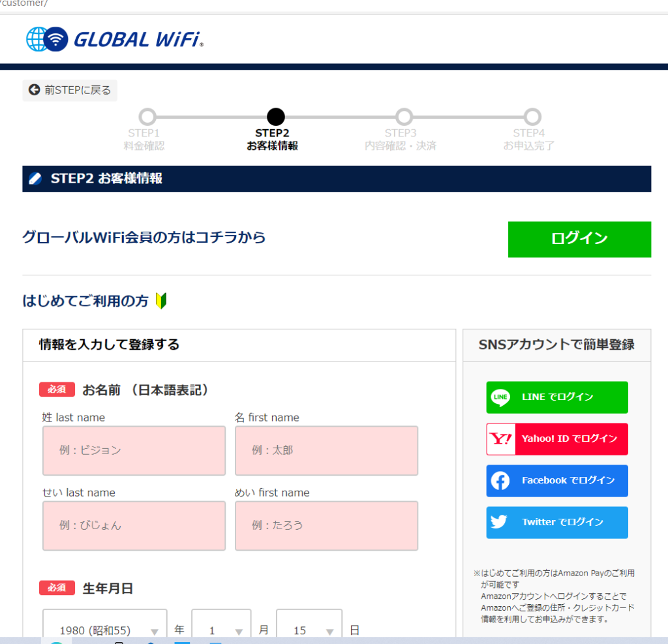The width and height of the screenshot is (668, 644).
Task: Click the 名 first name input field
Action: coord(326,450)
